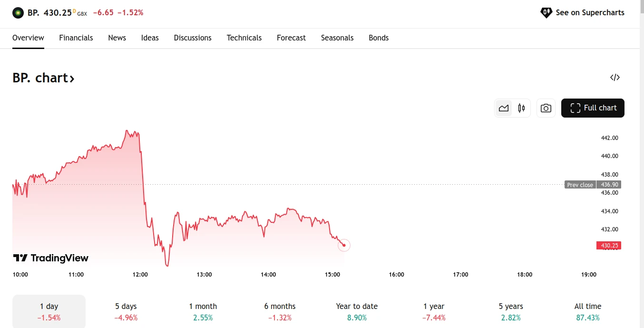Open the Full chart view

593,108
